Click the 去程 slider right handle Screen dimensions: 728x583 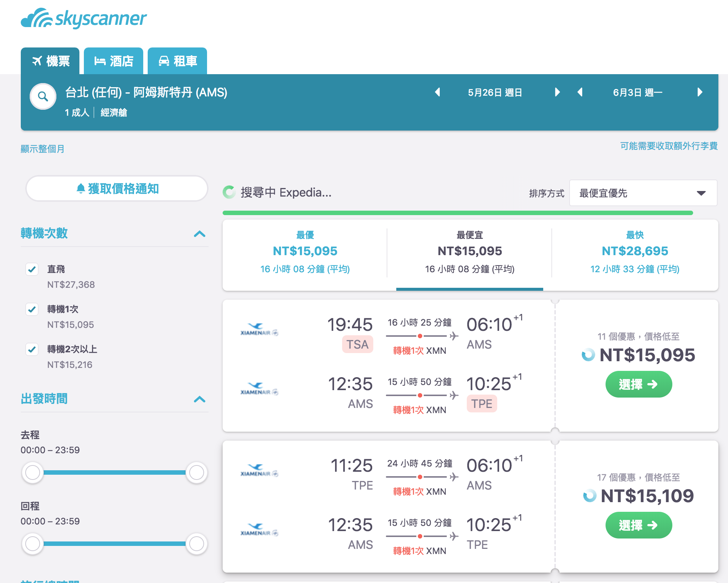click(x=196, y=472)
